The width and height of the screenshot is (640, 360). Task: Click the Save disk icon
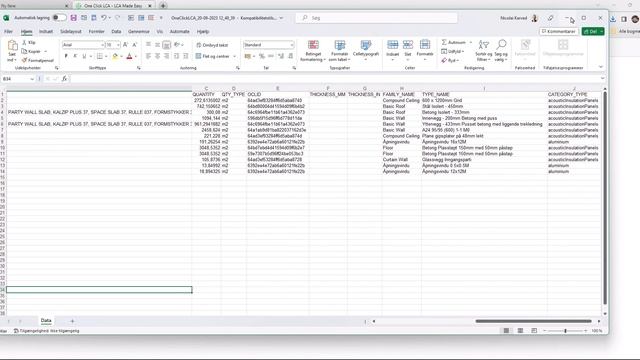pos(73,18)
